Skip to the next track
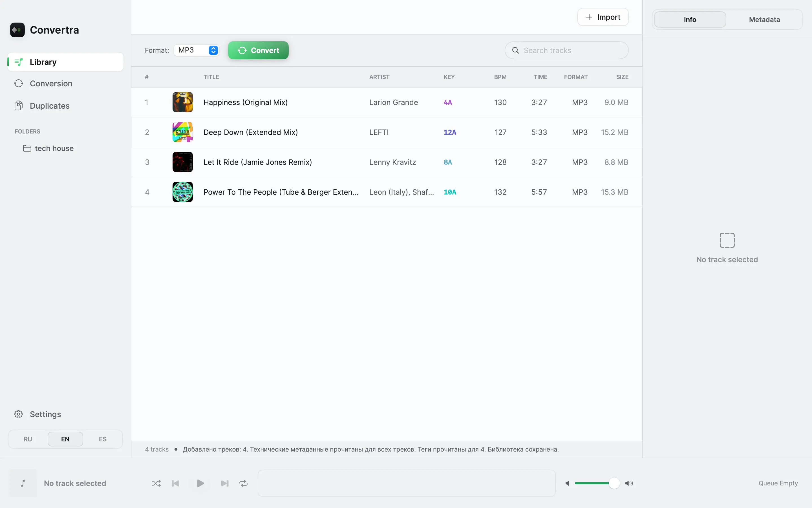Screen dimensions: 812x508 pyautogui.click(x=225, y=483)
